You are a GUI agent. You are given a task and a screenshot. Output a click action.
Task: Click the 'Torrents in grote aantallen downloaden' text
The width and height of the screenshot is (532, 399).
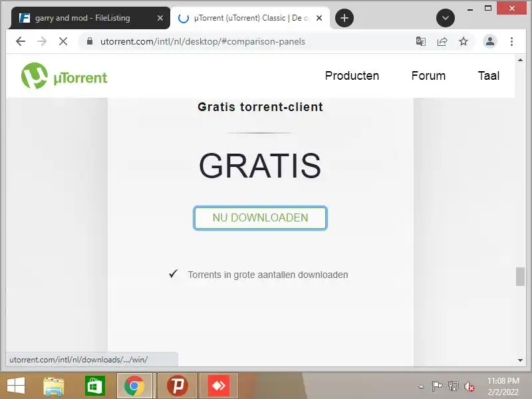coord(268,275)
